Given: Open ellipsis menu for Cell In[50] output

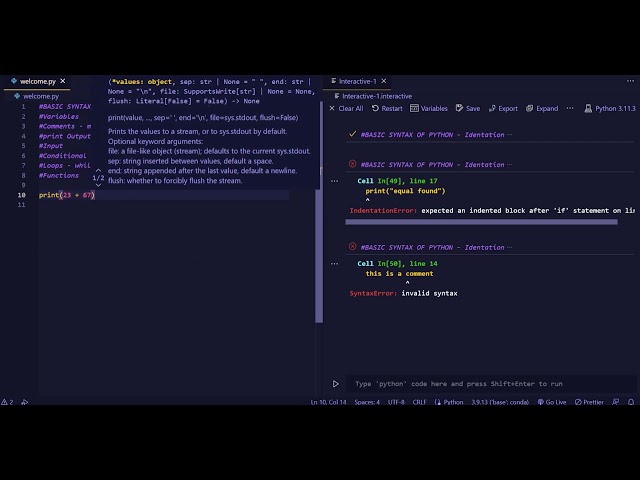Looking at the screenshot, I should [334, 264].
